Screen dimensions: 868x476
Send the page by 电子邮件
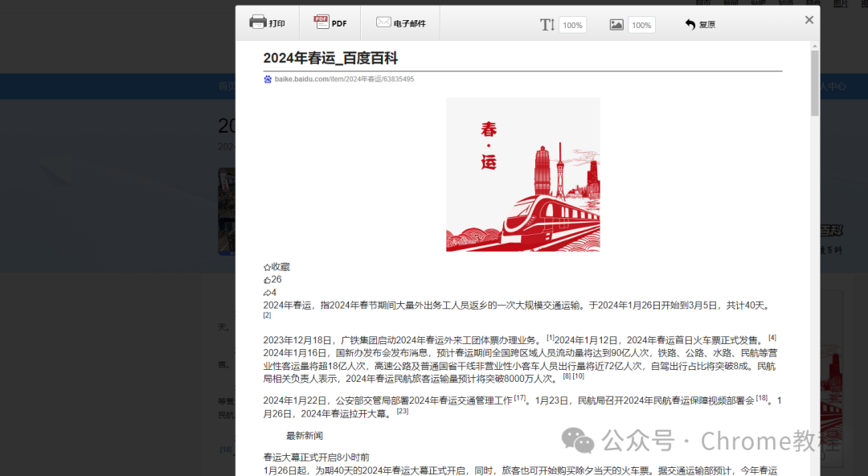point(401,23)
